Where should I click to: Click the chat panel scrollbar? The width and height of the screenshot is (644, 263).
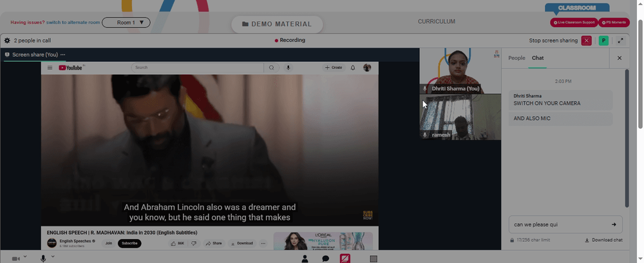627,138
